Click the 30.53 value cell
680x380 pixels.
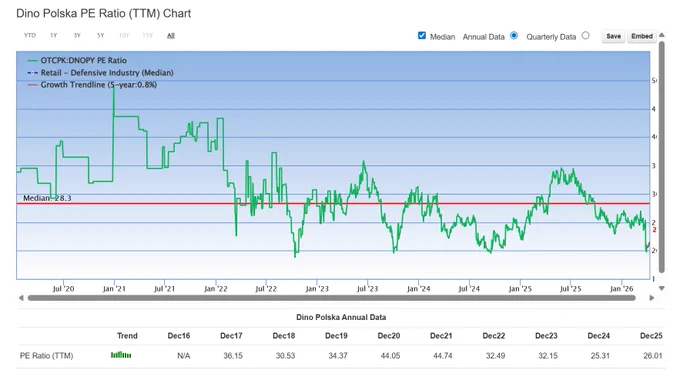(x=285, y=356)
